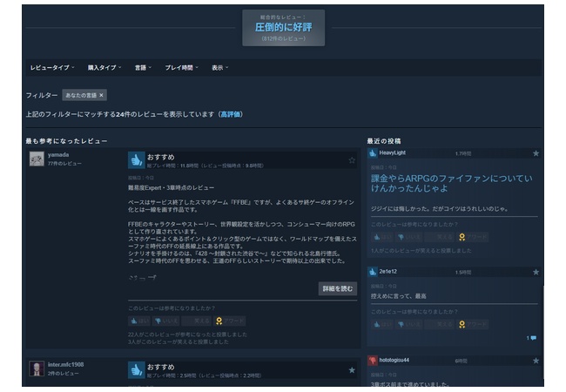Click thumbs-up icon on yamada's review
This screenshot has width=566, height=392.
tap(137, 160)
